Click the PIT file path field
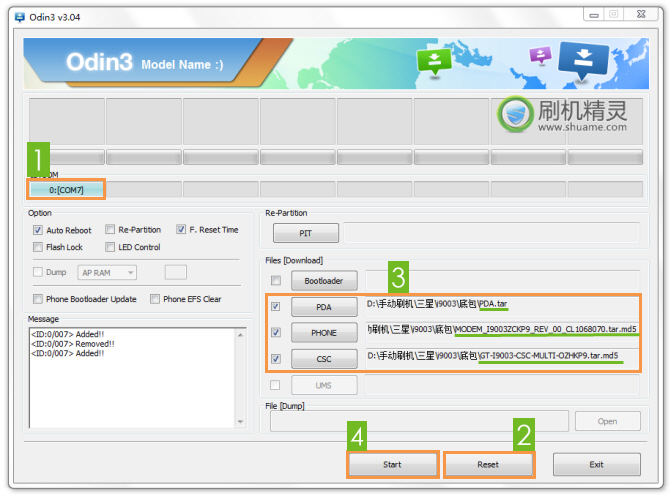The height and width of the screenshot is (495, 670). (492, 233)
